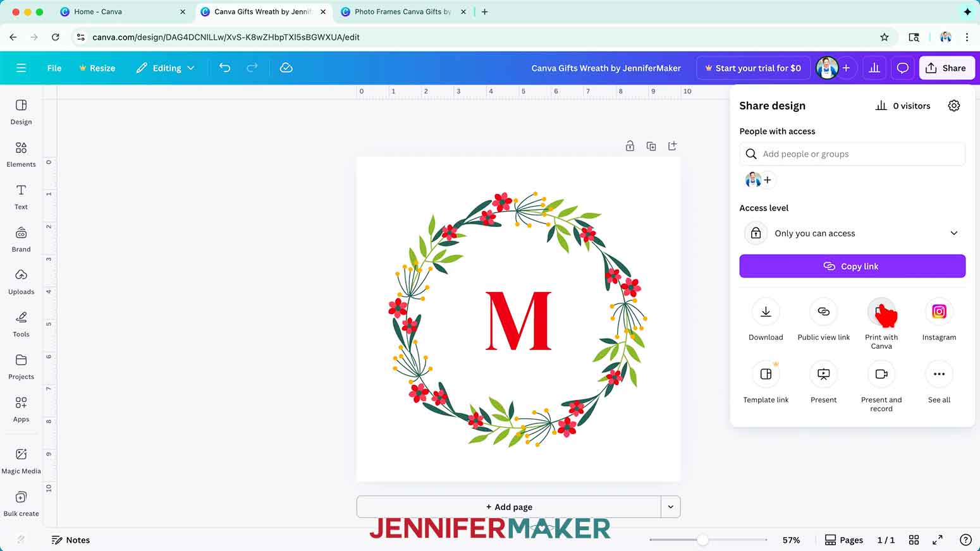Open the Resize menu

(97, 68)
